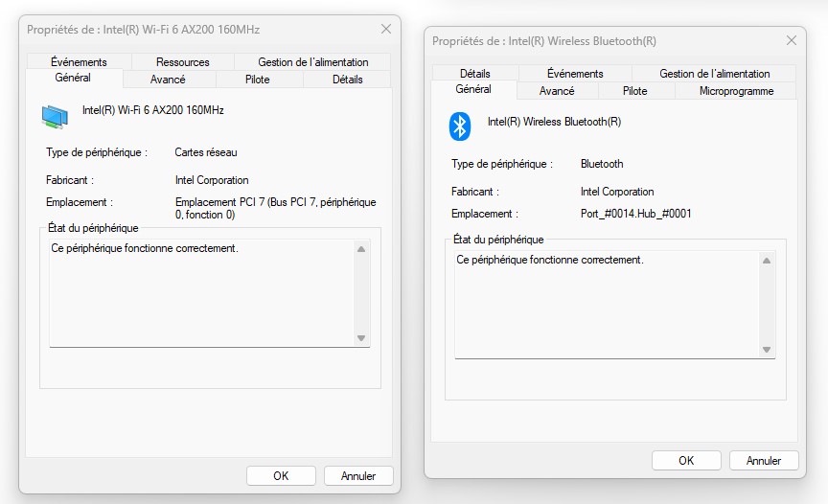The height and width of the screenshot is (504, 828).
Task: Click the Wi-Fi network adapter icon
Action: [55, 116]
